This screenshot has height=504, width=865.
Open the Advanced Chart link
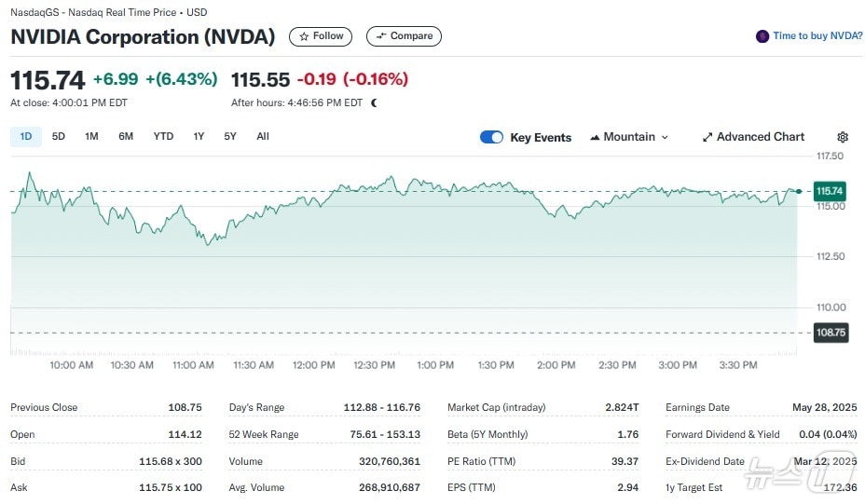click(760, 137)
